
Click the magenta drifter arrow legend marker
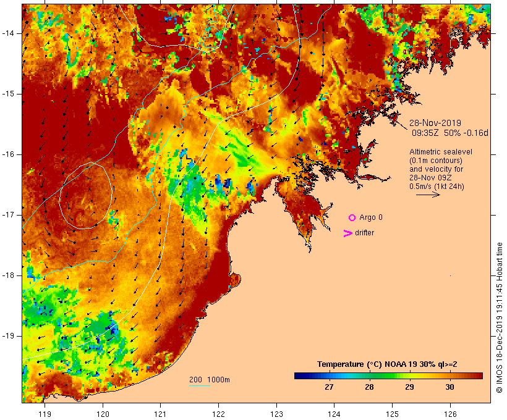(x=347, y=233)
